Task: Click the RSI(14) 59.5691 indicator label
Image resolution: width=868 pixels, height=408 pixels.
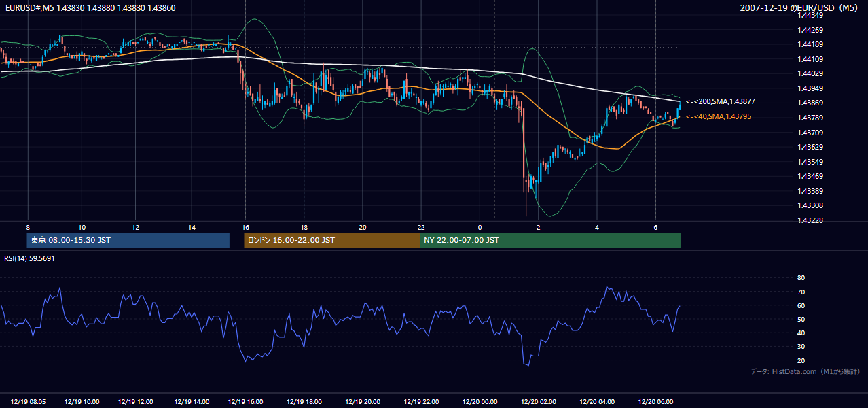Action: pyautogui.click(x=29, y=258)
